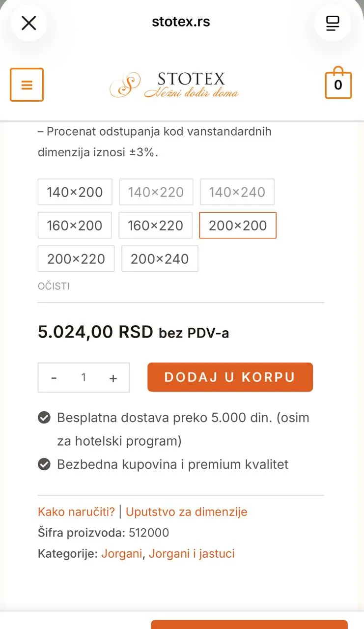Click the quantity input field
This screenshot has height=629, width=364.
pos(84,377)
